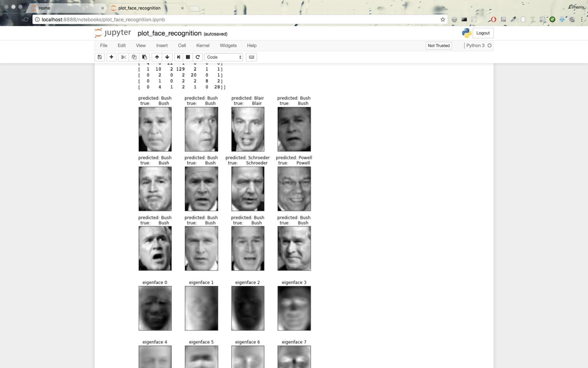
Task: Move selected cell down arrow
Action: click(167, 57)
